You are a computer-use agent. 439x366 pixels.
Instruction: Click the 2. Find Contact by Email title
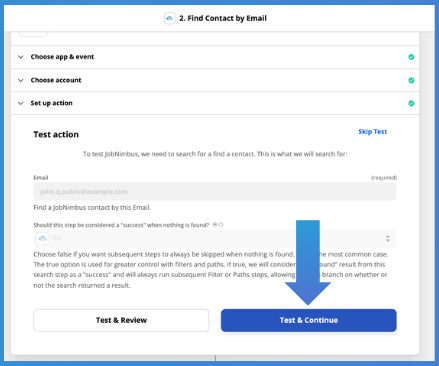click(223, 18)
